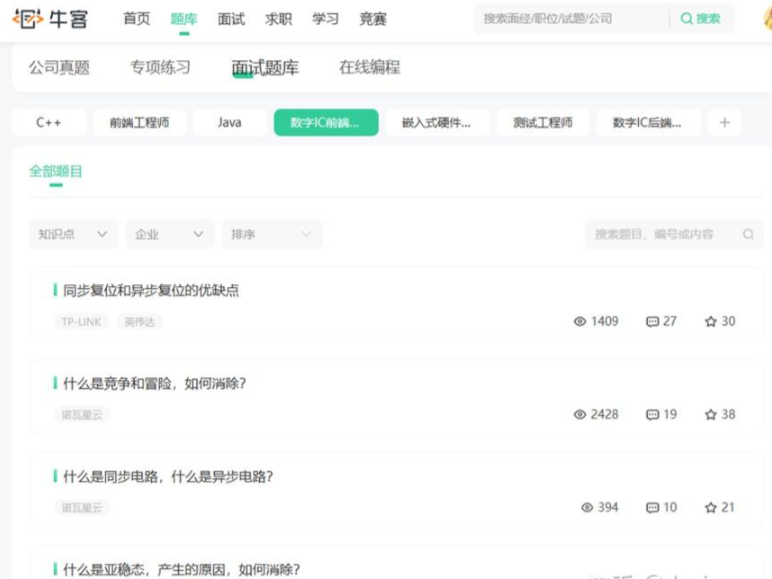Click the comment icon for 什么是同步电路
Viewport: 772px width, 579px height.
click(x=652, y=508)
